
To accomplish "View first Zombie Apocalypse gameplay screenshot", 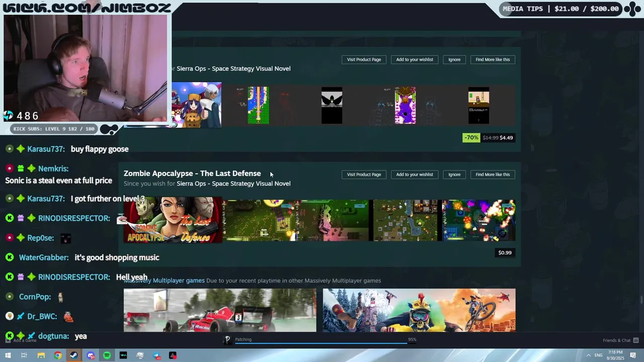I will [259, 220].
